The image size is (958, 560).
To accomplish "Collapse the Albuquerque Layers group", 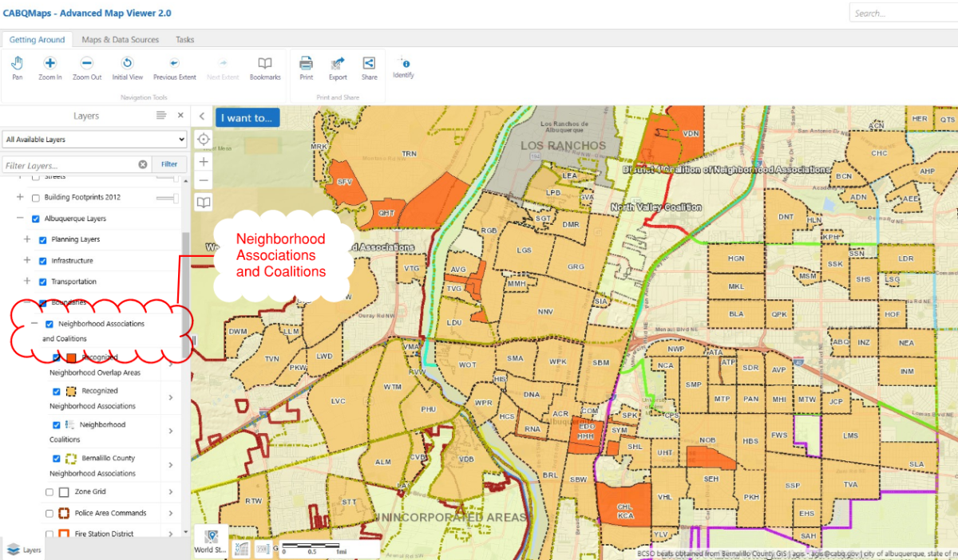I will coord(20,219).
